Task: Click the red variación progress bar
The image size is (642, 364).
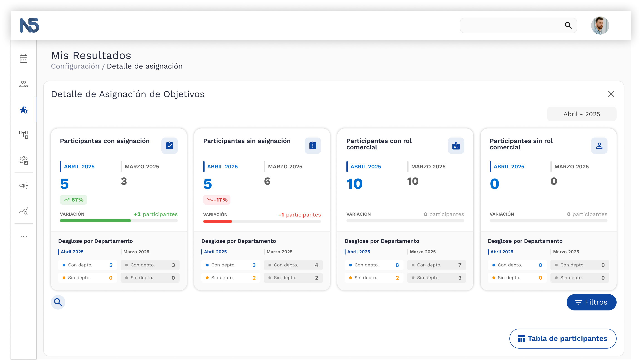Action: pos(217,221)
